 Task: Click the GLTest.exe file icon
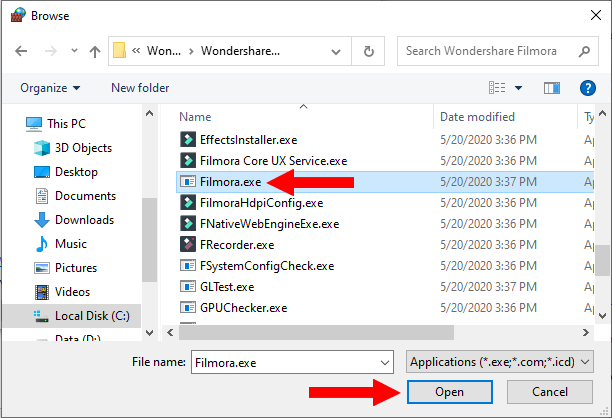(188, 286)
